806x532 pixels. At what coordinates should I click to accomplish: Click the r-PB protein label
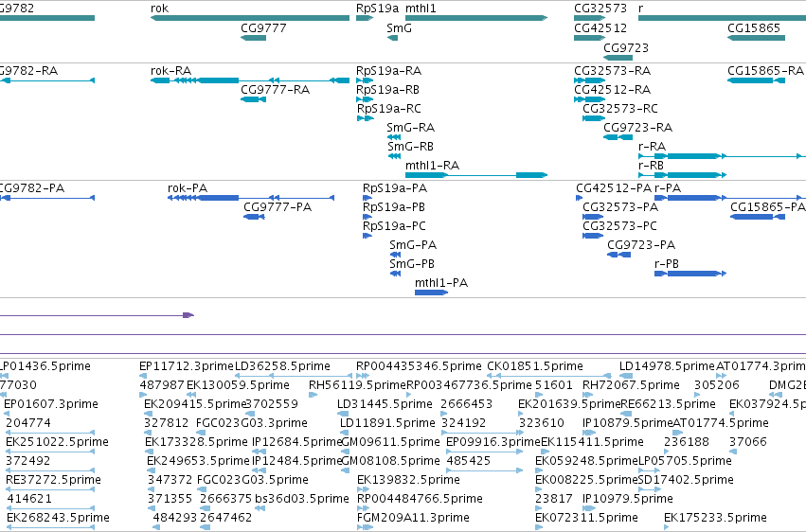click(x=666, y=264)
